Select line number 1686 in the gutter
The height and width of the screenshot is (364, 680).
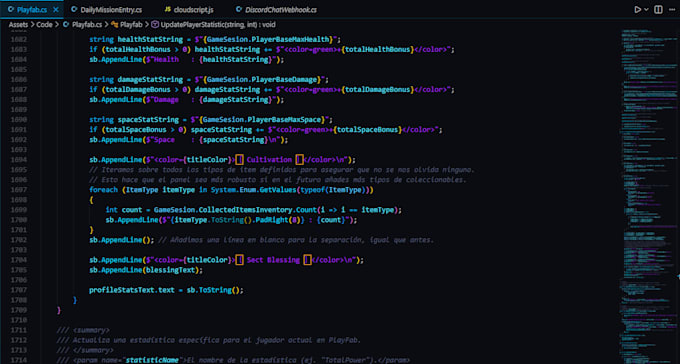tap(18, 79)
